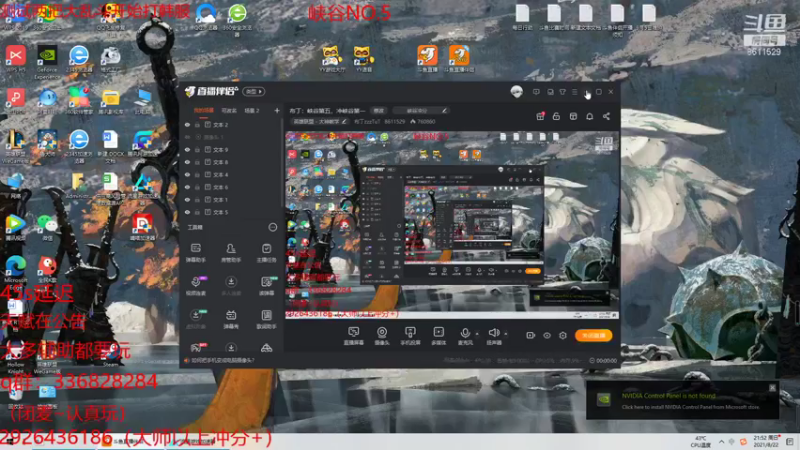Open the notifications bell icon

[589, 116]
